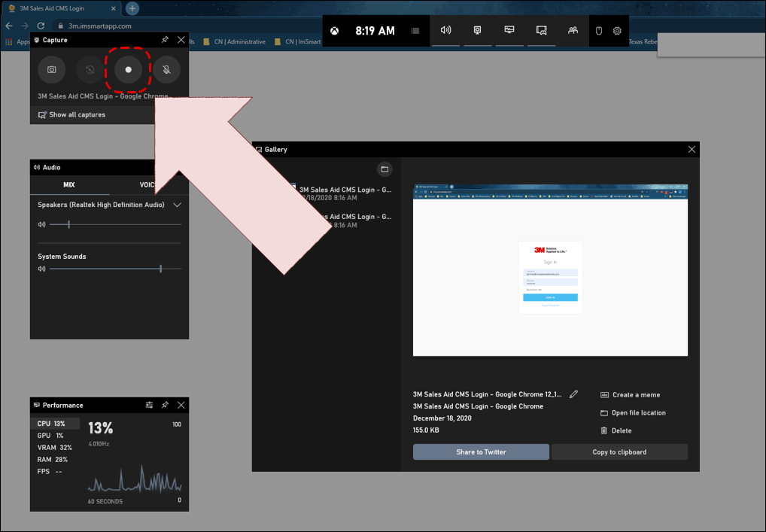766x532 pixels.
Task: Mute the Speakers volume icon
Action: (x=41, y=225)
